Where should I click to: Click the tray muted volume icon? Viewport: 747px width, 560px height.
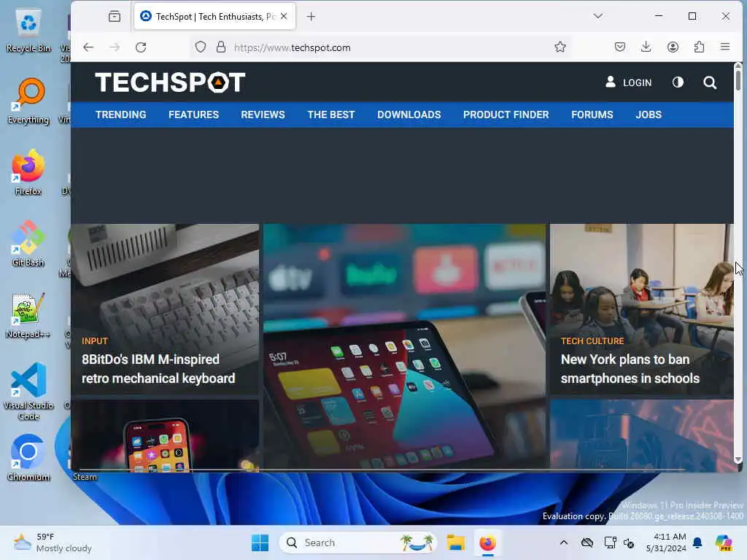pyautogui.click(x=629, y=542)
